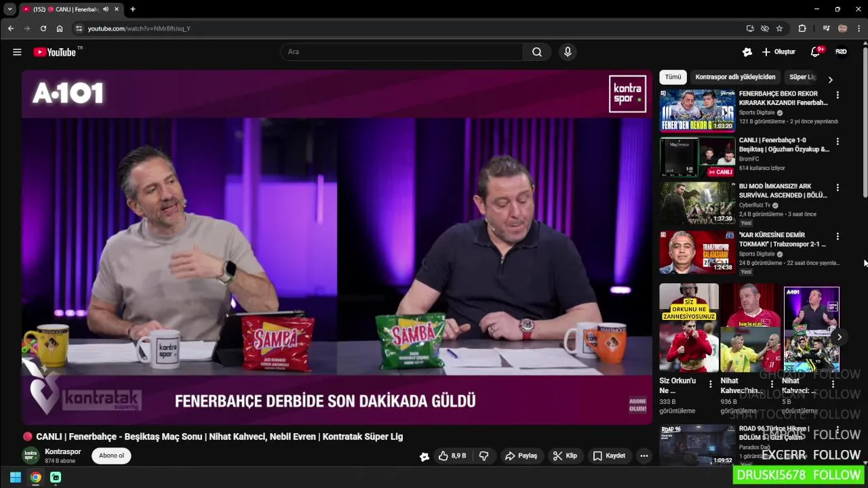Like the video with thumbs up
The image size is (868, 488).
(x=452, y=456)
